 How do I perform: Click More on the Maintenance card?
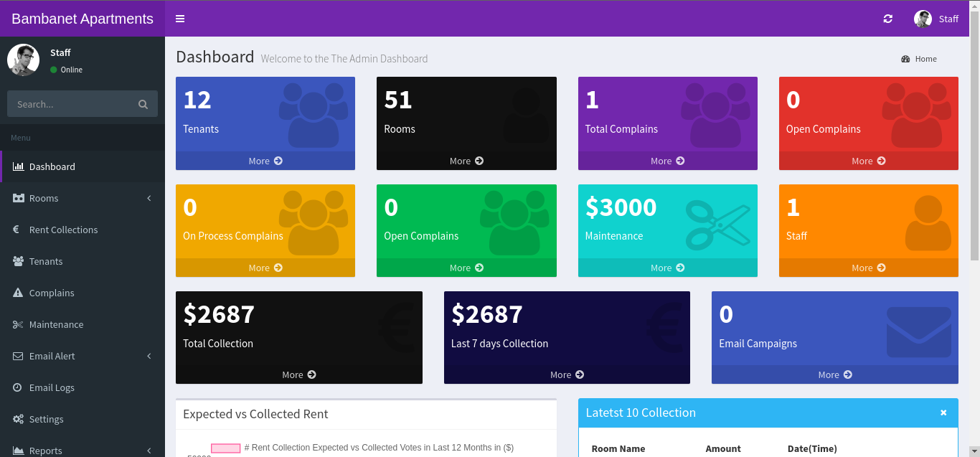(x=667, y=268)
